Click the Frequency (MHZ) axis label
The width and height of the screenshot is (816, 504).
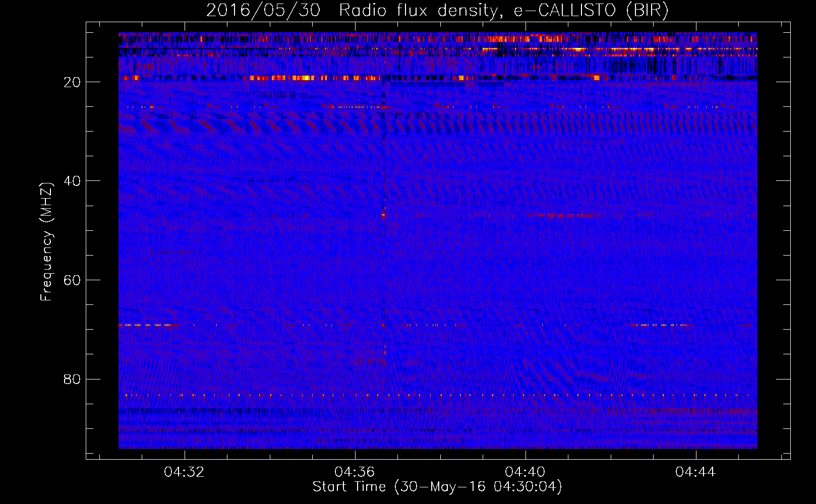tap(46, 242)
